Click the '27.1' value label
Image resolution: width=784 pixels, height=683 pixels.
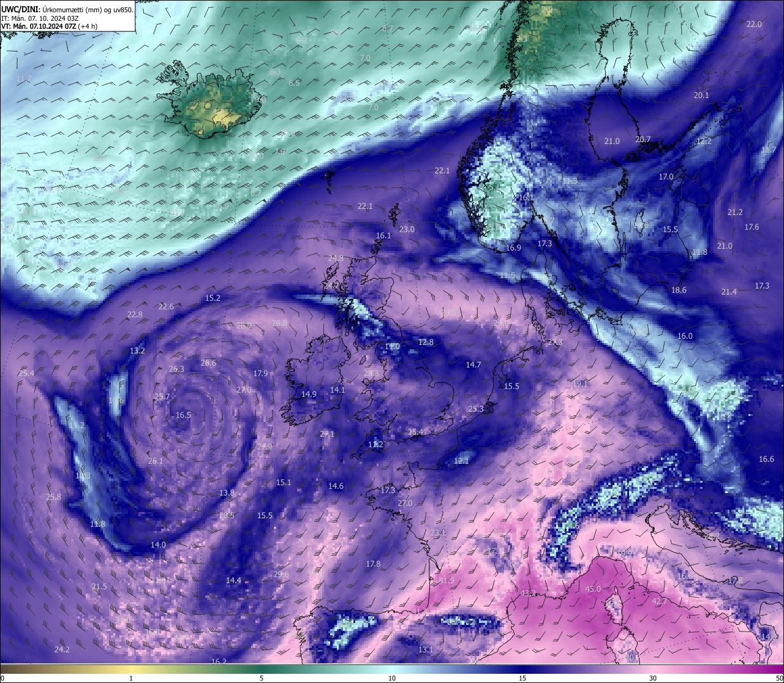pyautogui.click(x=327, y=434)
